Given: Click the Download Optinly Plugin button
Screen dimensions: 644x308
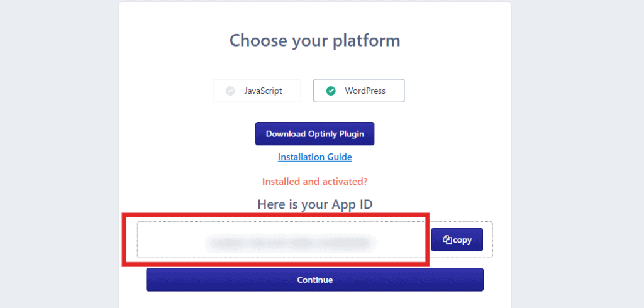Looking at the screenshot, I should pos(314,134).
